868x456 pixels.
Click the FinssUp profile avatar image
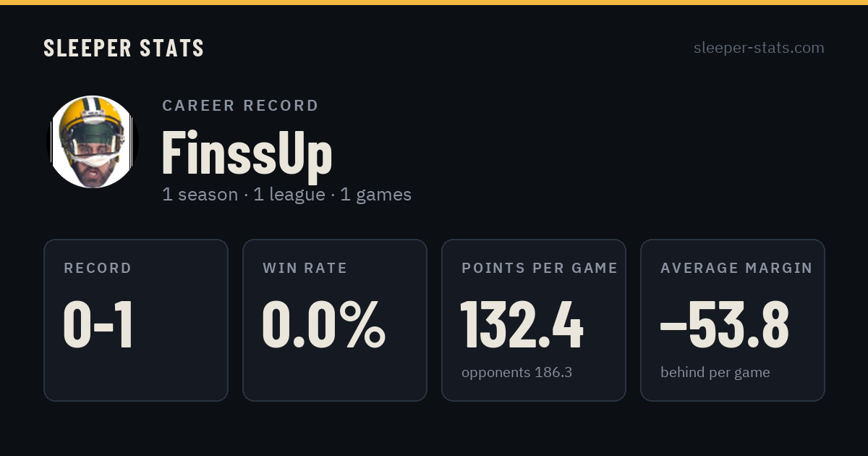[93, 142]
